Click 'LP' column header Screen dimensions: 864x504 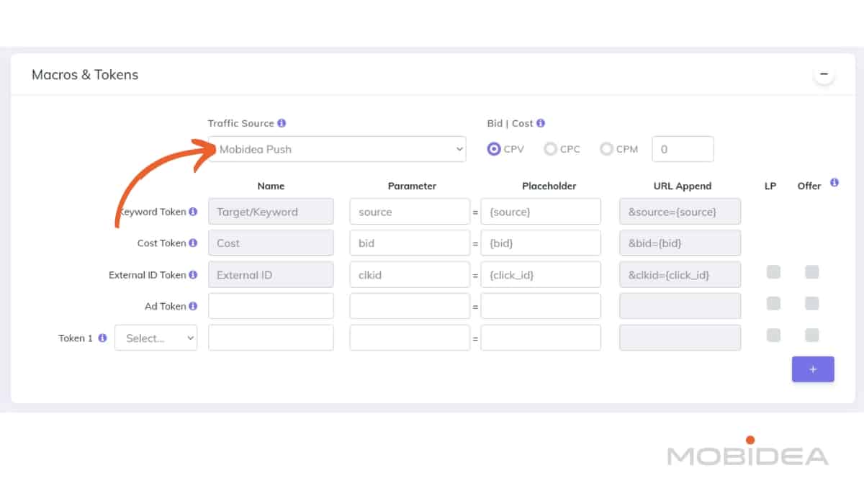tap(770, 186)
